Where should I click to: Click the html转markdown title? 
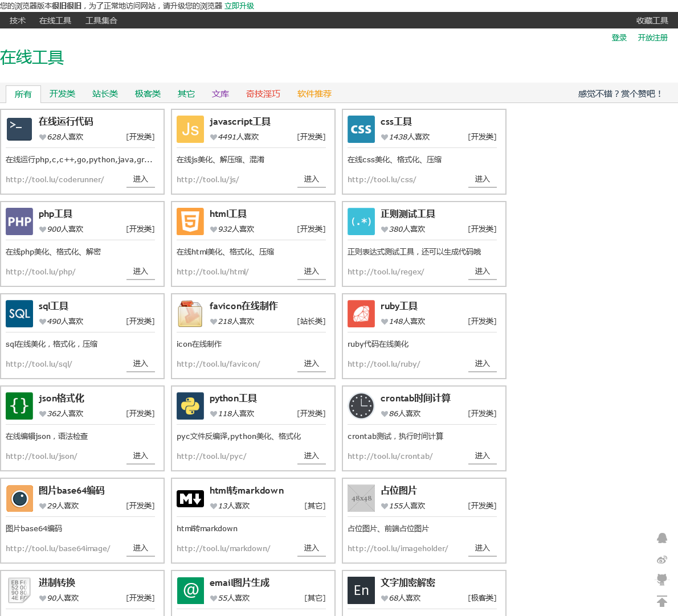[x=247, y=490]
